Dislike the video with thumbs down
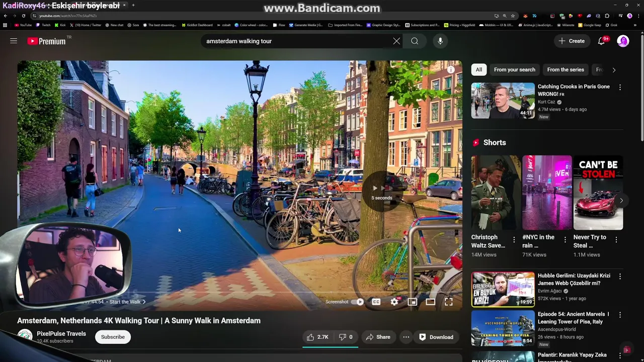 [x=346, y=337]
